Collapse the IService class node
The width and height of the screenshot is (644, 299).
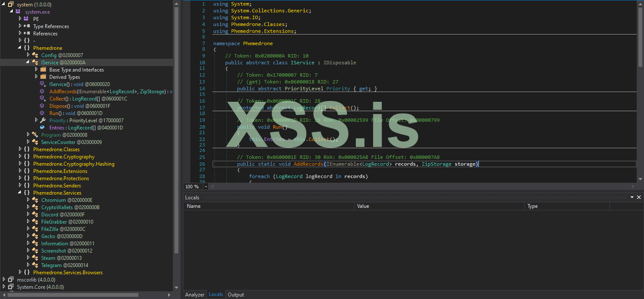click(28, 62)
